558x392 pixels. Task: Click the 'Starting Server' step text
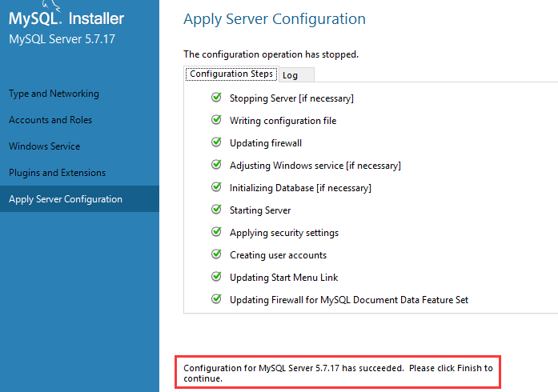click(260, 210)
